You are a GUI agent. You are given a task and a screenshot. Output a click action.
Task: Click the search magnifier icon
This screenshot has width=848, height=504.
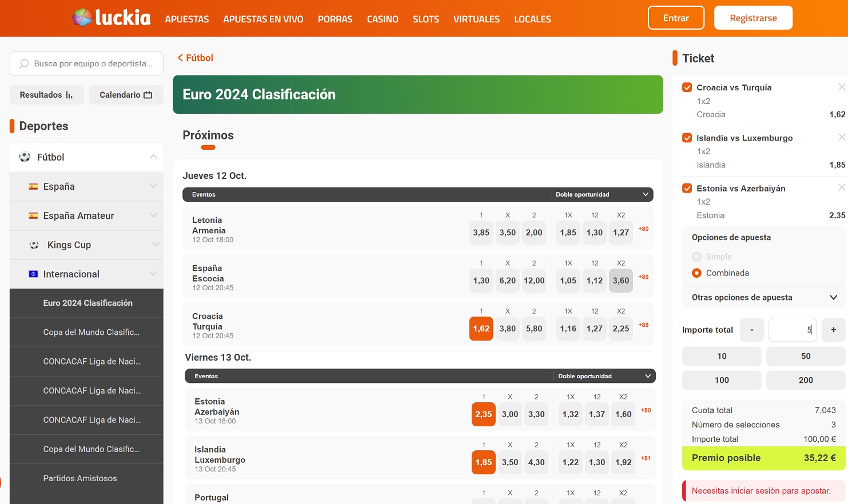(x=24, y=63)
